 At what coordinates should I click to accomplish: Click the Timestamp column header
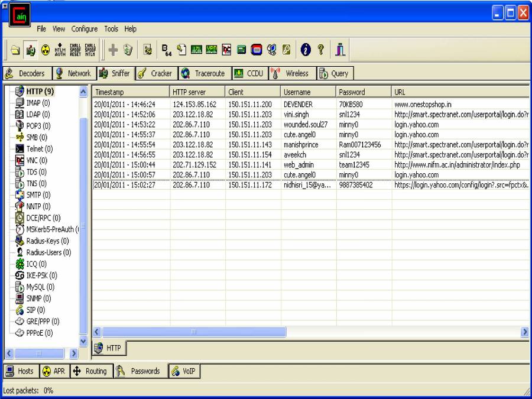(x=129, y=92)
